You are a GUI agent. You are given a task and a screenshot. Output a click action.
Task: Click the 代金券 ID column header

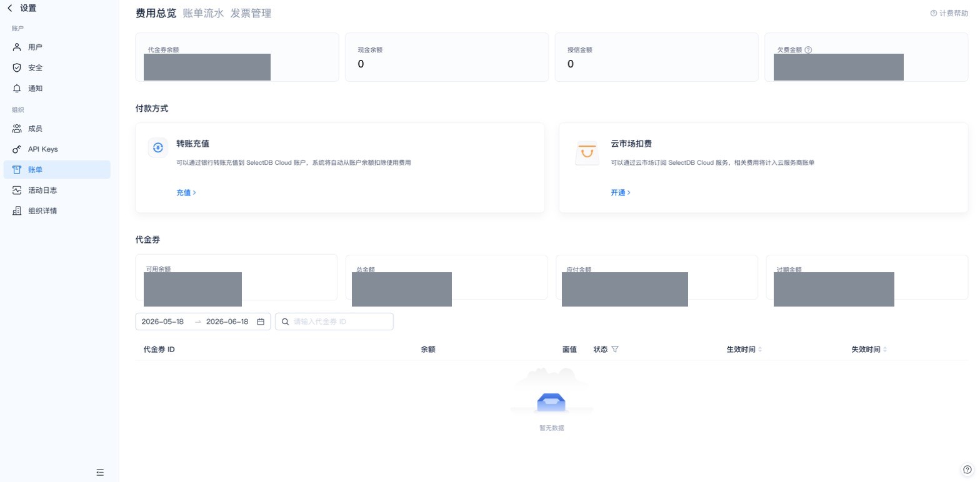pyautogui.click(x=159, y=350)
